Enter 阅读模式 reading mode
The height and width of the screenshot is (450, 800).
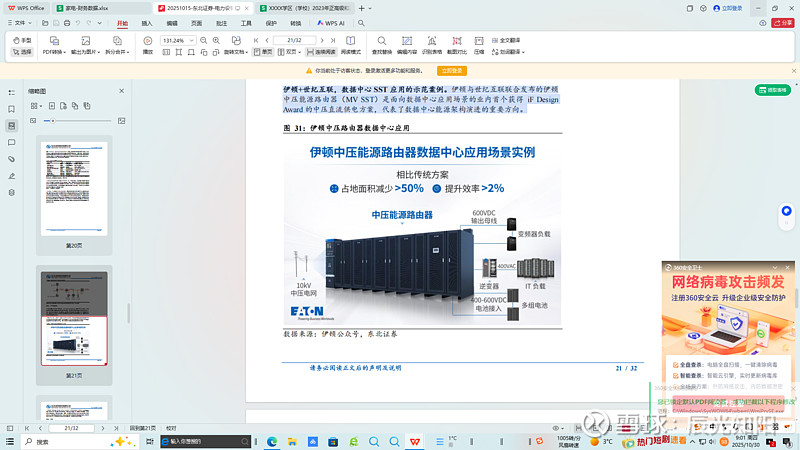coord(351,45)
